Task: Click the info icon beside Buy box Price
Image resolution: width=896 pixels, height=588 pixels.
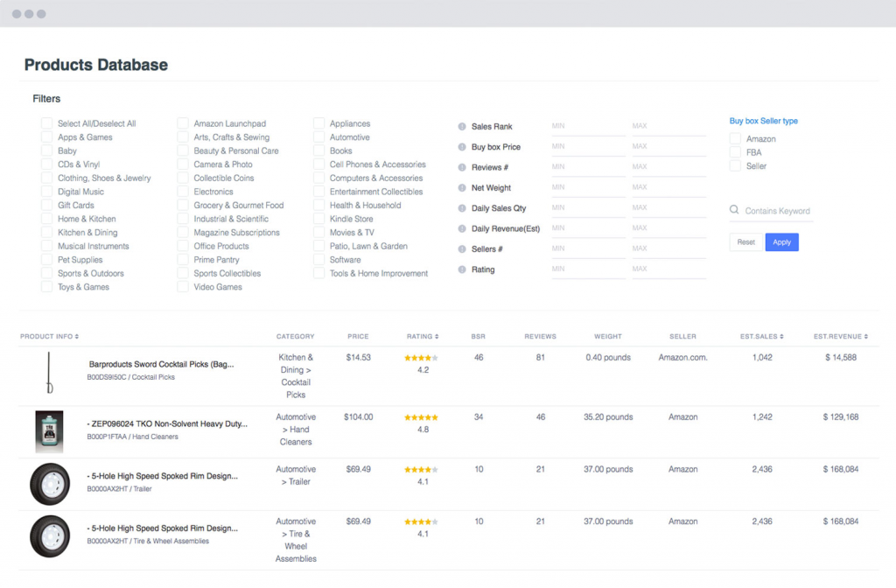Action: point(461,147)
